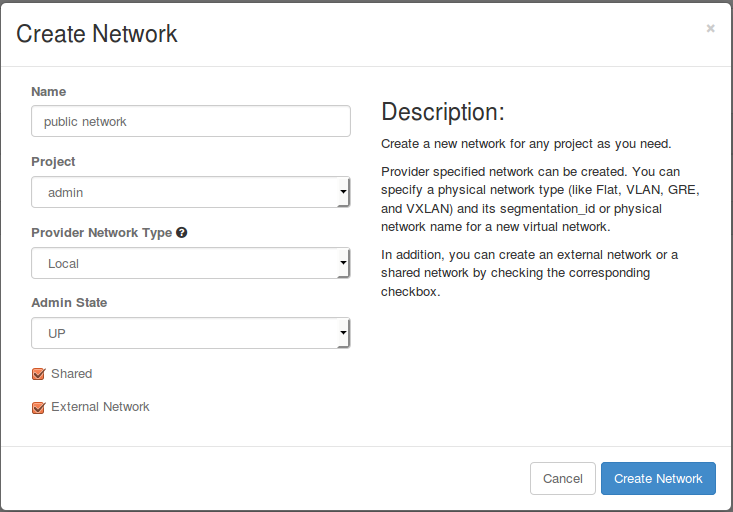Click the 'Project' field label
Image resolution: width=733 pixels, height=512 pixels.
coord(53,162)
